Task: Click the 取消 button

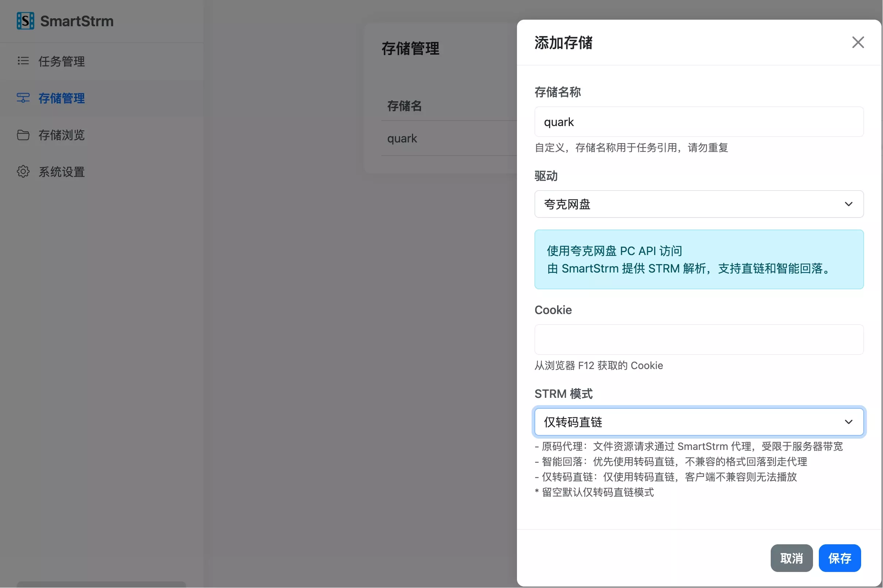Action: (791, 558)
